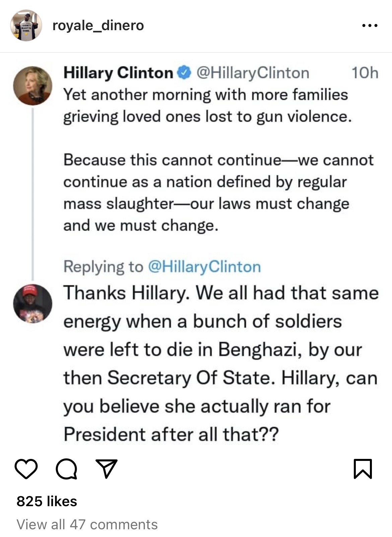Image resolution: width=392 pixels, height=537 pixels.
Task: Save the post with the bookmark icon
Action: tap(363, 469)
